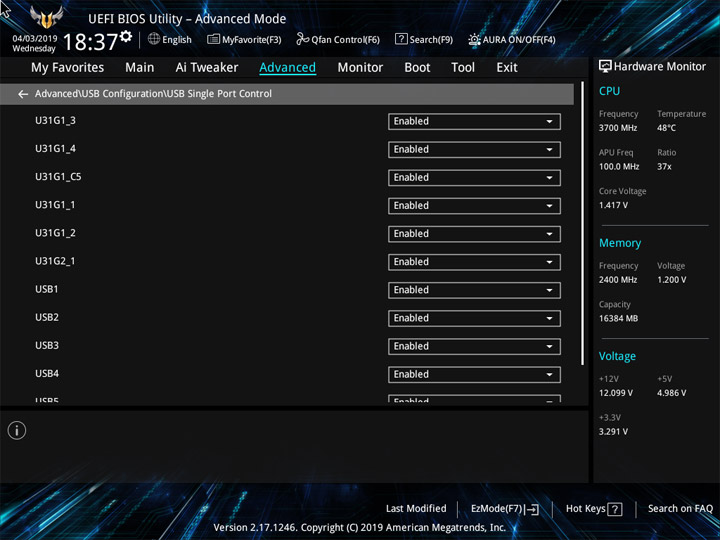This screenshot has height=540, width=720.
Task: Switch to My Favorites tab
Action: tap(68, 68)
